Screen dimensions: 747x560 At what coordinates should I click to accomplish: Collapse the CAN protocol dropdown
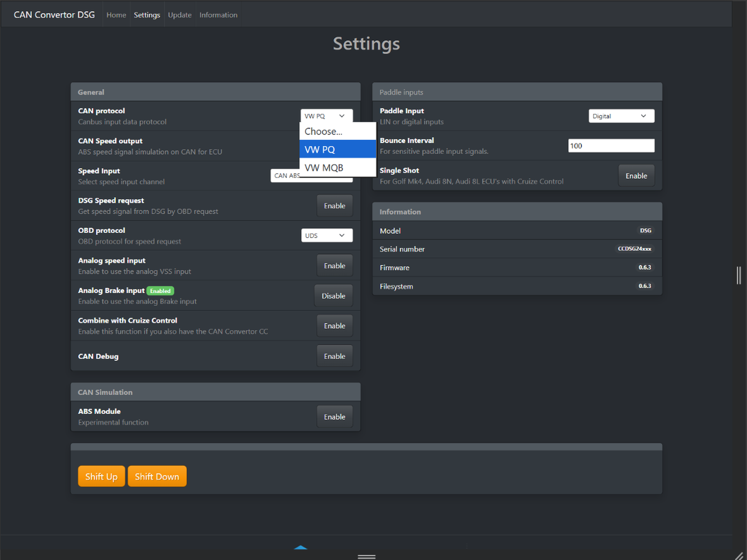pyautogui.click(x=326, y=116)
